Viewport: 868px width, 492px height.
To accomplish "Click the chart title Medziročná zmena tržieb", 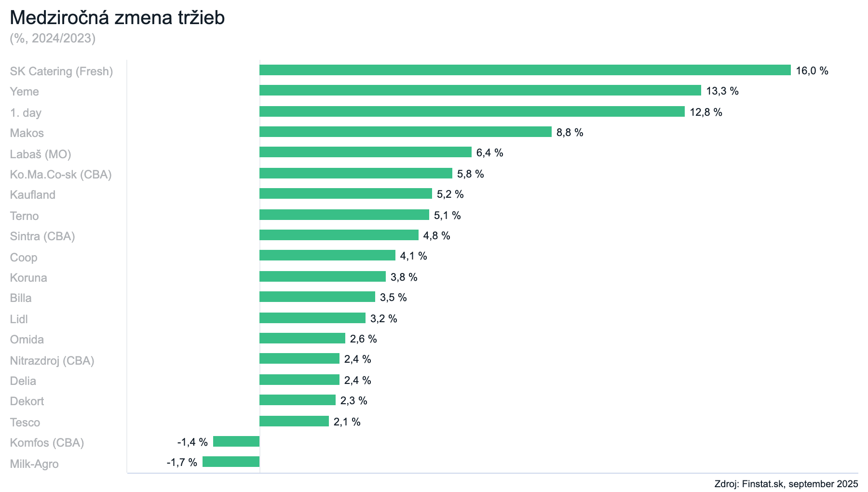I will (x=117, y=18).
